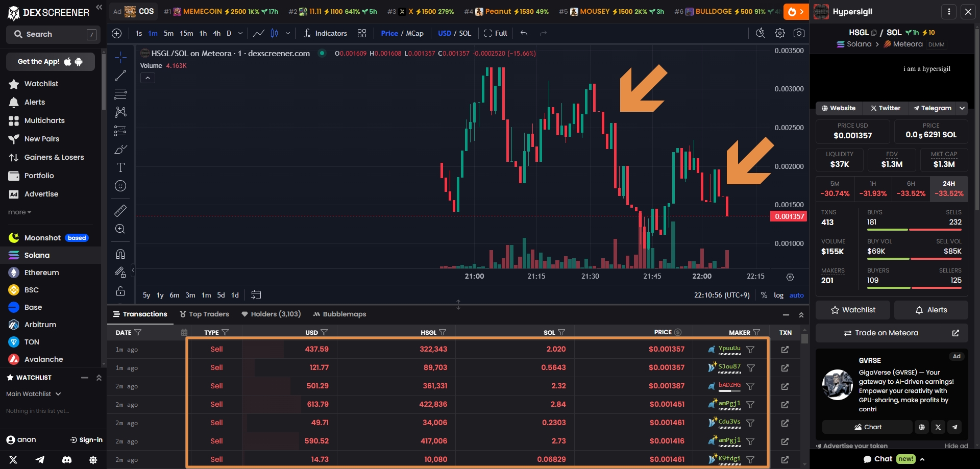The width and height of the screenshot is (980, 469).
Task: Switch chart denomination to SOL
Action: (465, 33)
